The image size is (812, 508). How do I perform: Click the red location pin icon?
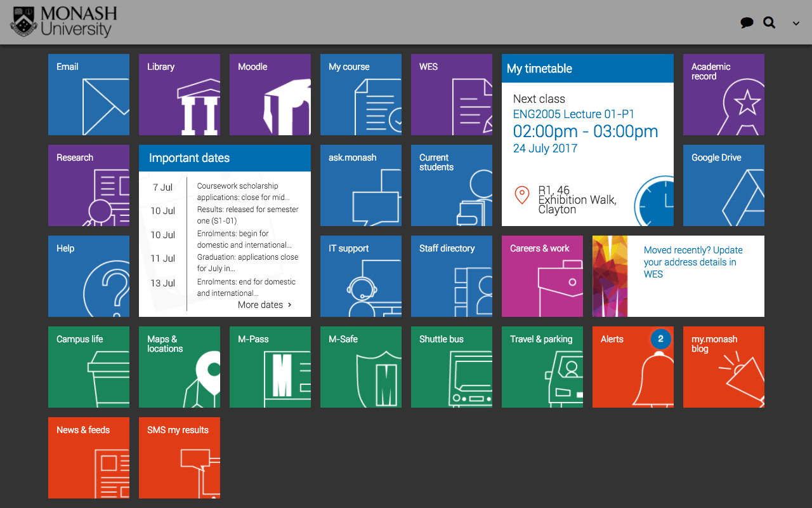[522, 195]
